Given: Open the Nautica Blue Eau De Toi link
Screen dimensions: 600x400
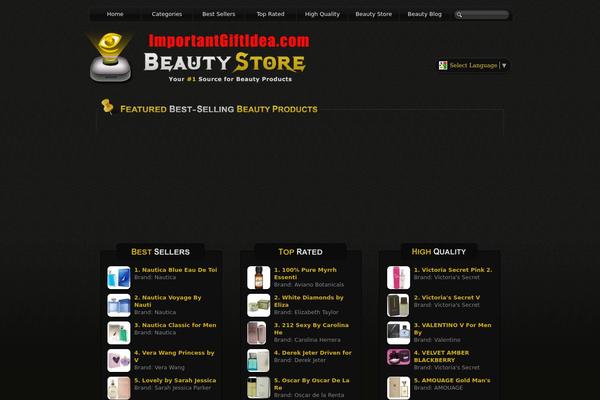Looking at the screenshot, I should coord(176,270).
